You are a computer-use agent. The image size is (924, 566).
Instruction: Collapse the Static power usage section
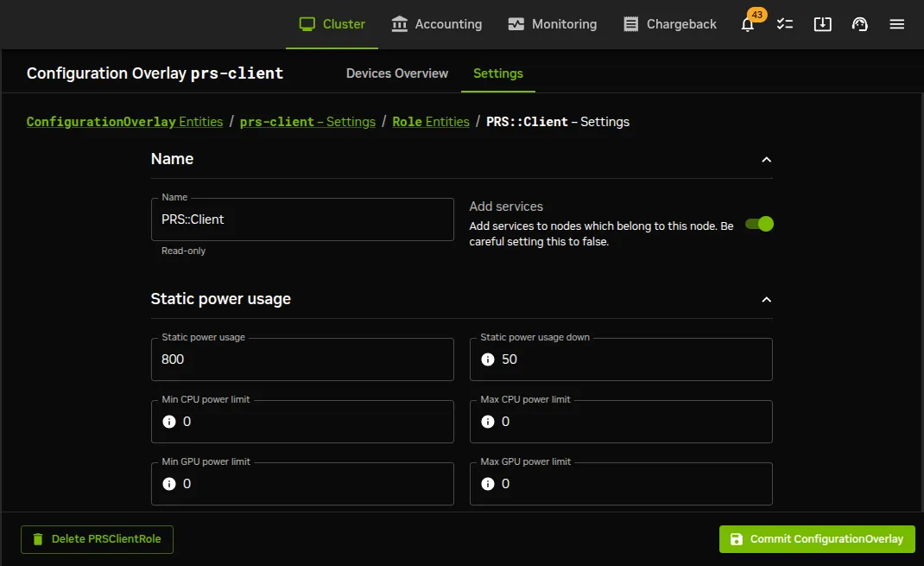click(766, 300)
